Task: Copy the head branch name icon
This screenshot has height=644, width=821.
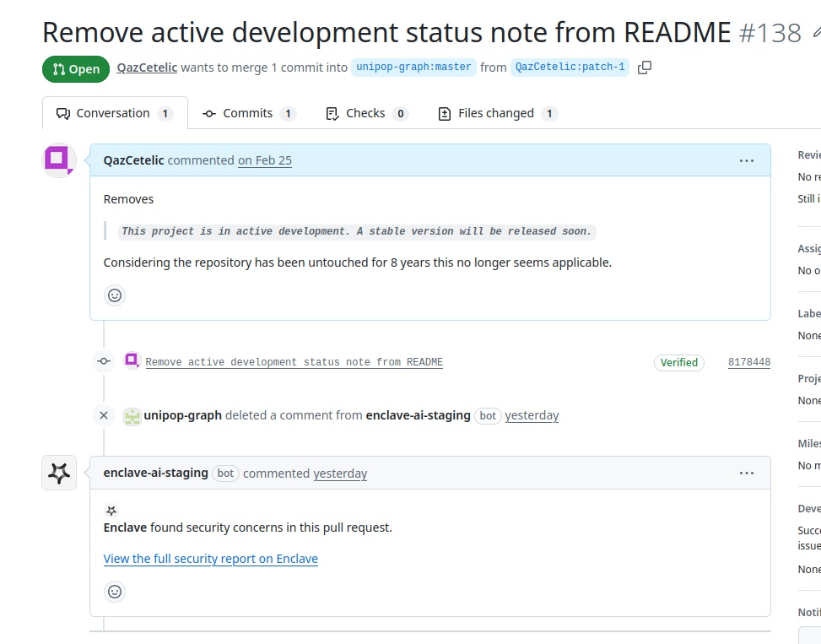Action: pyautogui.click(x=645, y=68)
